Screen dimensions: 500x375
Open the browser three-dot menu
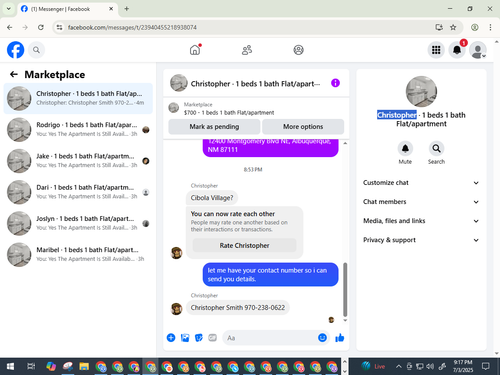tap(490, 27)
